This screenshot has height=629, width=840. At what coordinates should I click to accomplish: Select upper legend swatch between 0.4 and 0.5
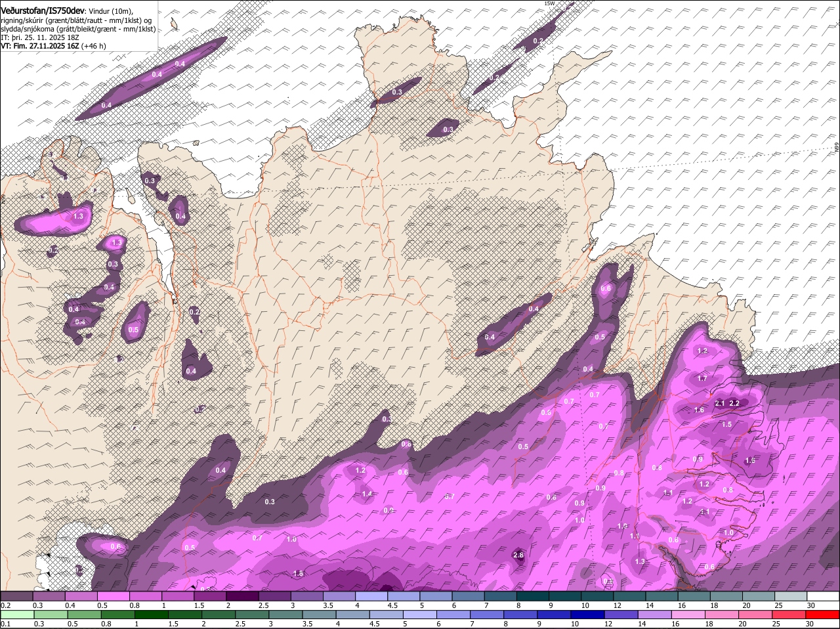81,596
